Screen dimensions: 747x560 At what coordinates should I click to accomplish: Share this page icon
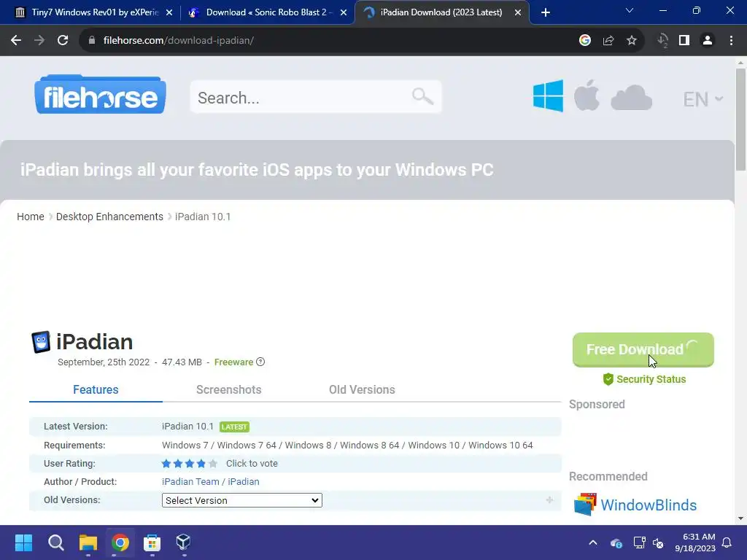608,41
